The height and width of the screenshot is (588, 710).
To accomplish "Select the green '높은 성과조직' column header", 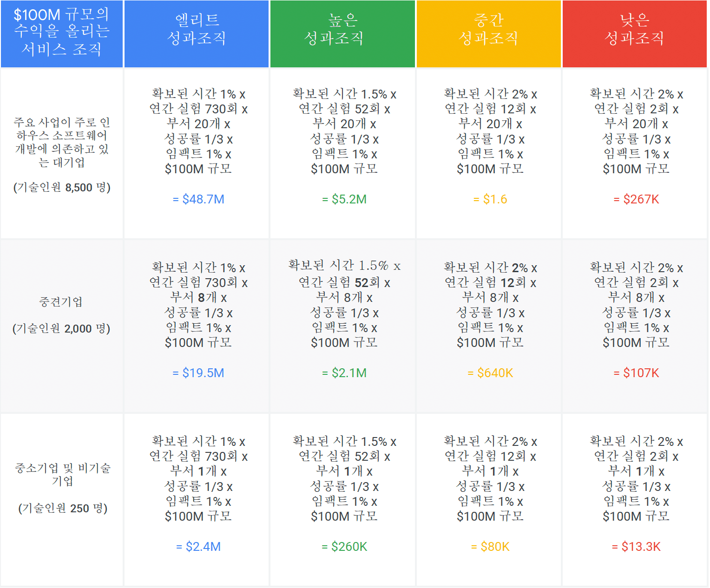I will 342,34.
